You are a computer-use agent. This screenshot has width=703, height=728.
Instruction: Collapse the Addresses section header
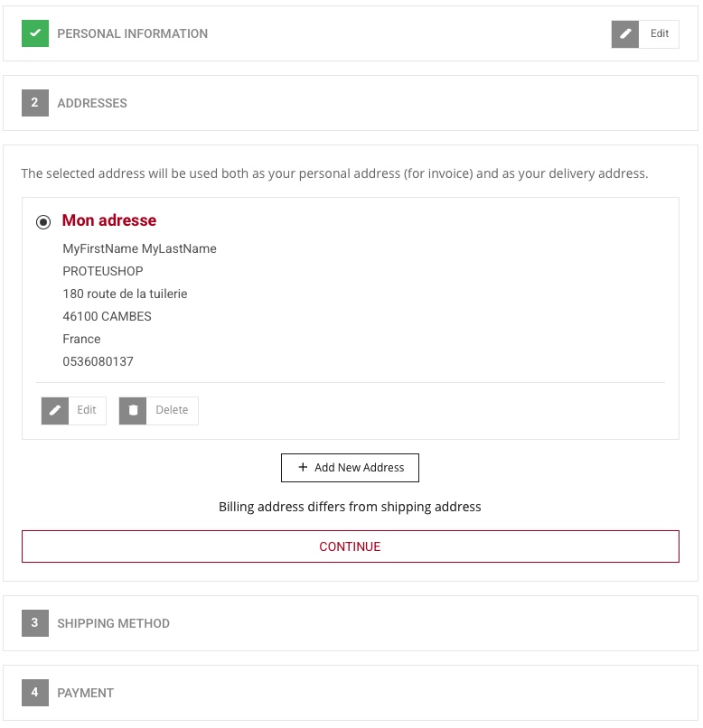[351, 103]
